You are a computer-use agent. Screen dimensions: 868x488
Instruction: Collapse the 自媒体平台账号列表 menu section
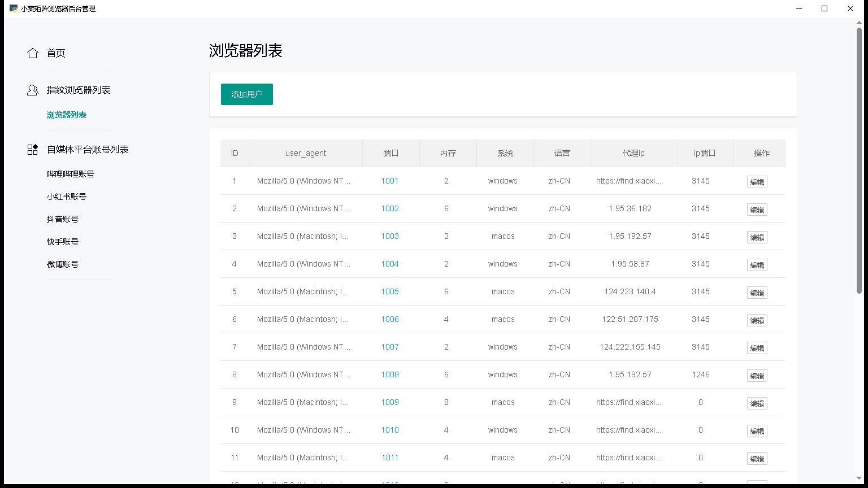(88, 149)
